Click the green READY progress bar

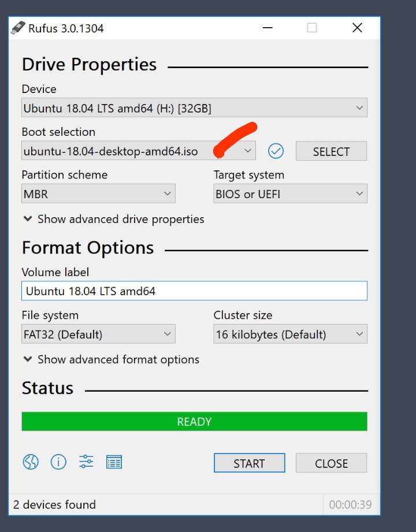coord(194,422)
